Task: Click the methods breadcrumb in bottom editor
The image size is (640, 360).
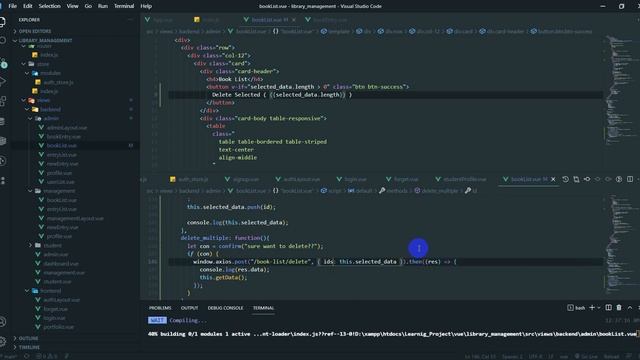Action: click(x=393, y=191)
